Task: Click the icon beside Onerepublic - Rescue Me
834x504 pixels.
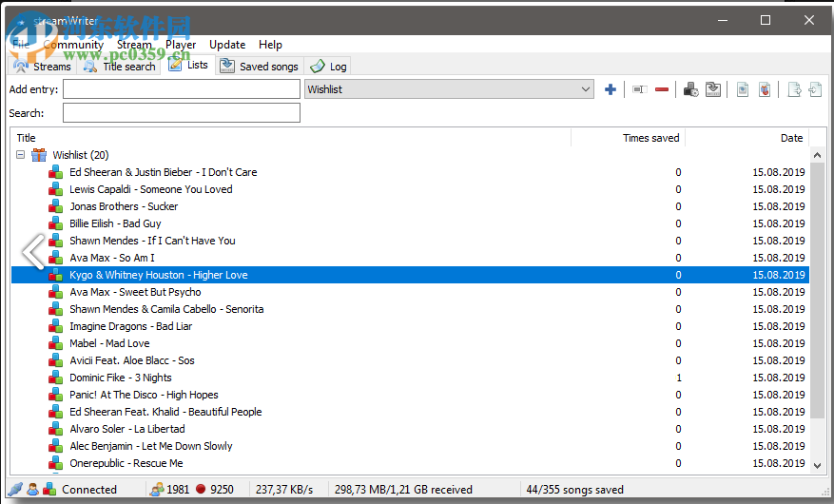Action: point(56,463)
